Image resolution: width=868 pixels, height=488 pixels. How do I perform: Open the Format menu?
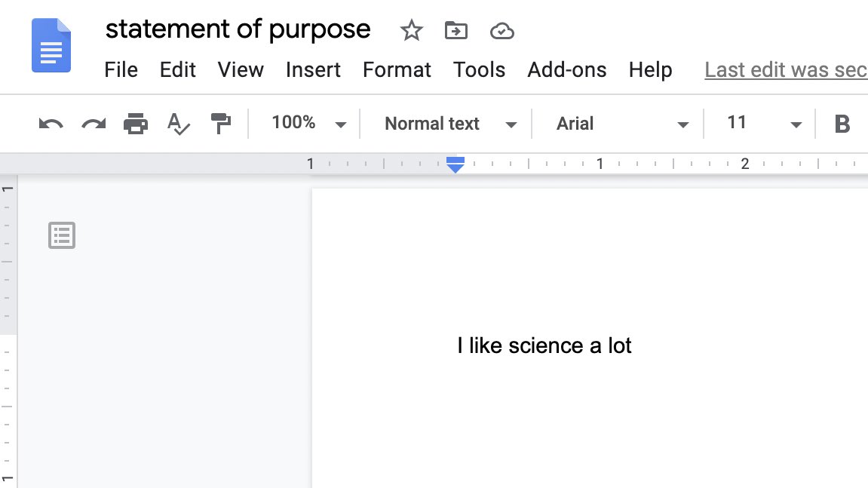tap(397, 70)
